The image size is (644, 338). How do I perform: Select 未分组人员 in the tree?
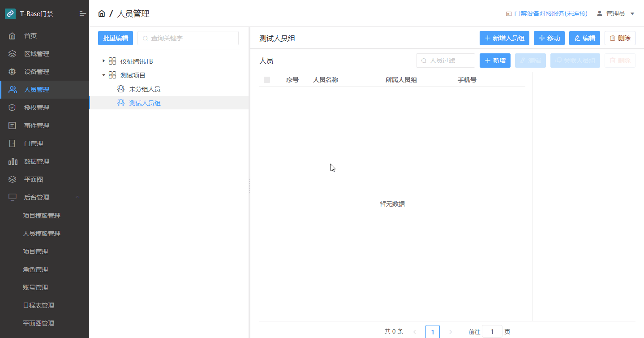(145, 89)
